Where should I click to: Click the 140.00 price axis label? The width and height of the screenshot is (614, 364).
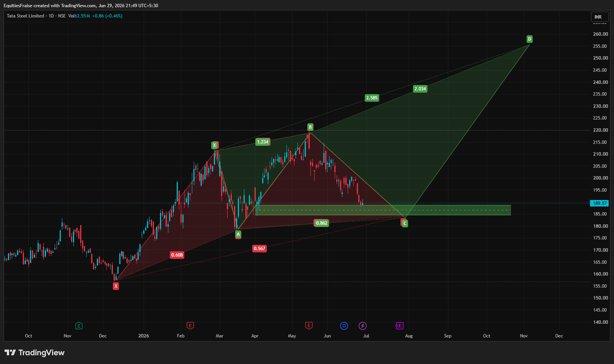point(600,322)
